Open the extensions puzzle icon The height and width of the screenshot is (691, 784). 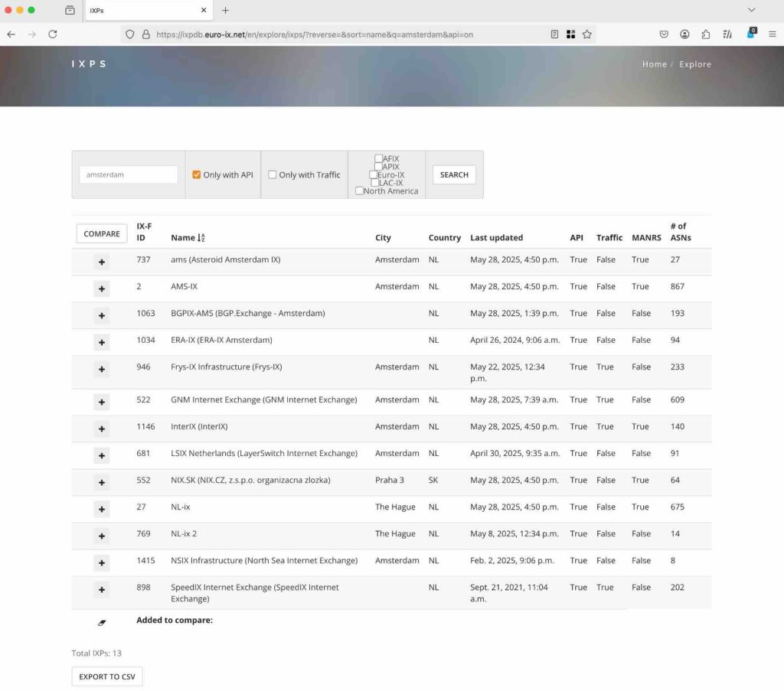point(705,34)
